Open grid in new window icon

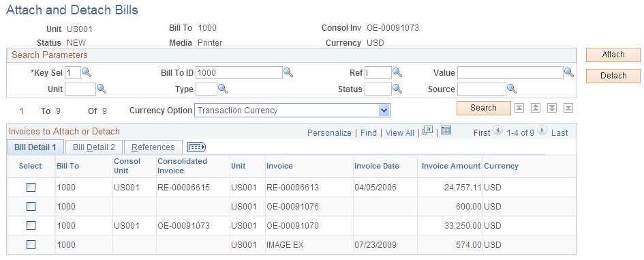point(427,131)
